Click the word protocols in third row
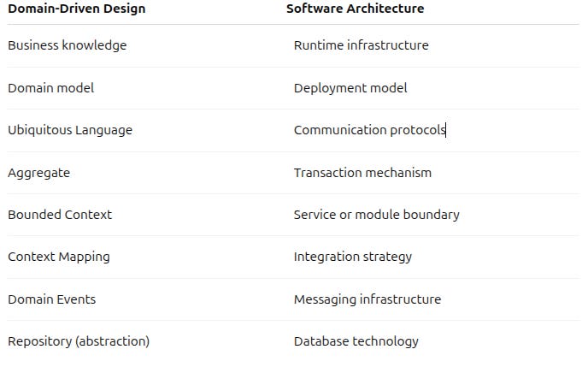This screenshot has width=588, height=367. click(418, 131)
